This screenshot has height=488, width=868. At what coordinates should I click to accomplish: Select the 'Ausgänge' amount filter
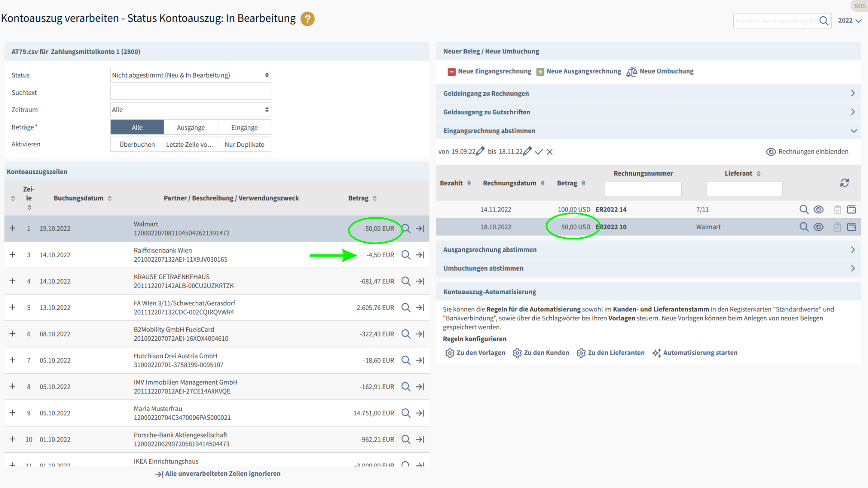190,127
